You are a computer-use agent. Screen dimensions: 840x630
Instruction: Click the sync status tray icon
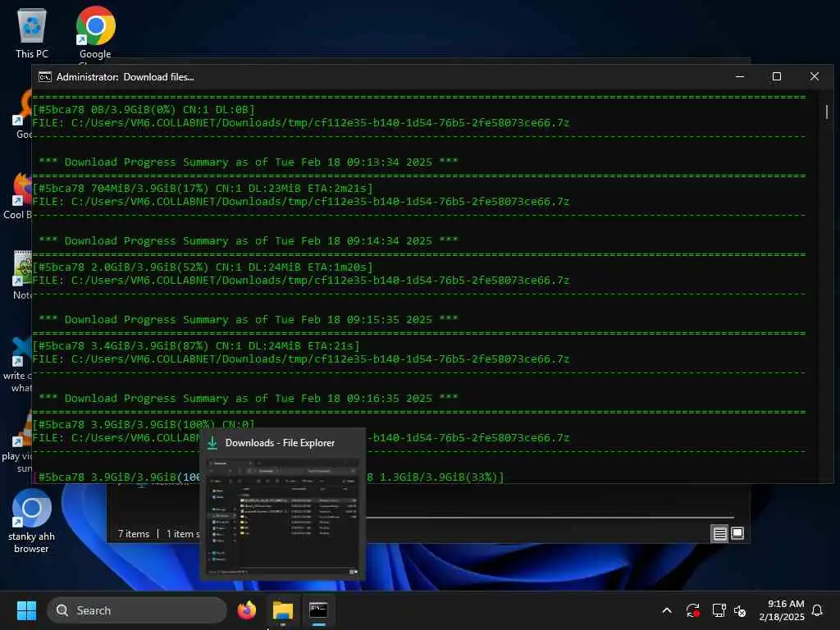pos(692,610)
